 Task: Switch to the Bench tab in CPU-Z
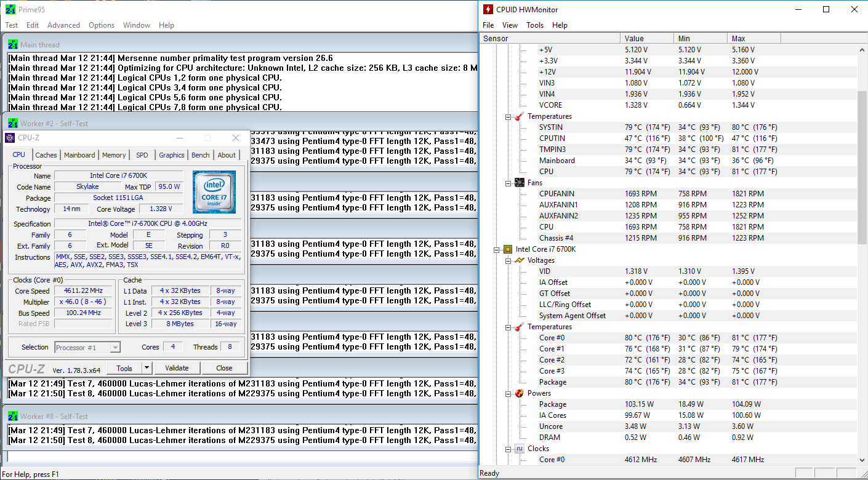[201, 155]
